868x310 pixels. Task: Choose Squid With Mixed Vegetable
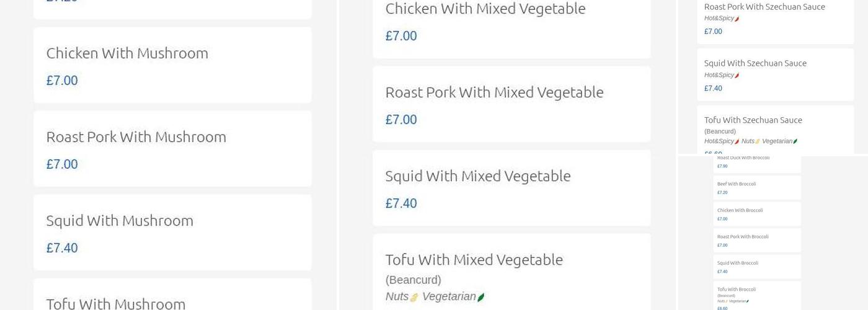[x=477, y=176]
